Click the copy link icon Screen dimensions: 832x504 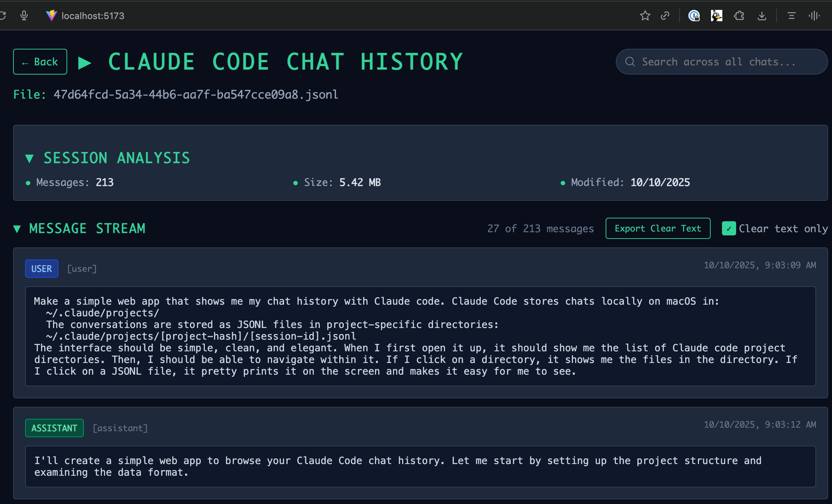tap(665, 16)
